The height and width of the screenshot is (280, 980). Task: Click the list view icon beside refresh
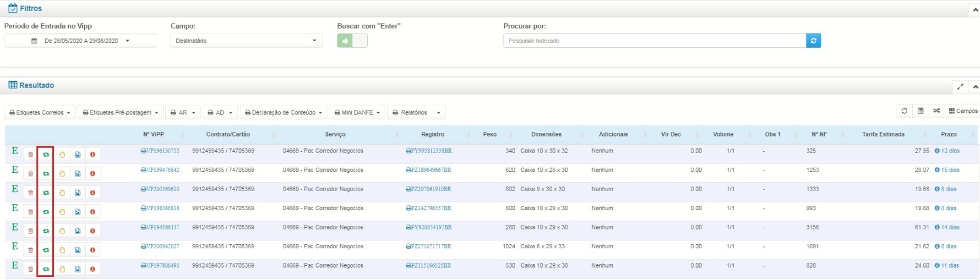pyautogui.click(x=921, y=111)
